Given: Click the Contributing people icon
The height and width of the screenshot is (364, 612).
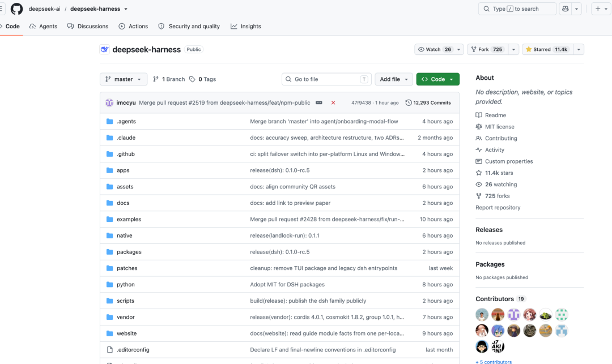Looking at the screenshot, I should (478, 138).
